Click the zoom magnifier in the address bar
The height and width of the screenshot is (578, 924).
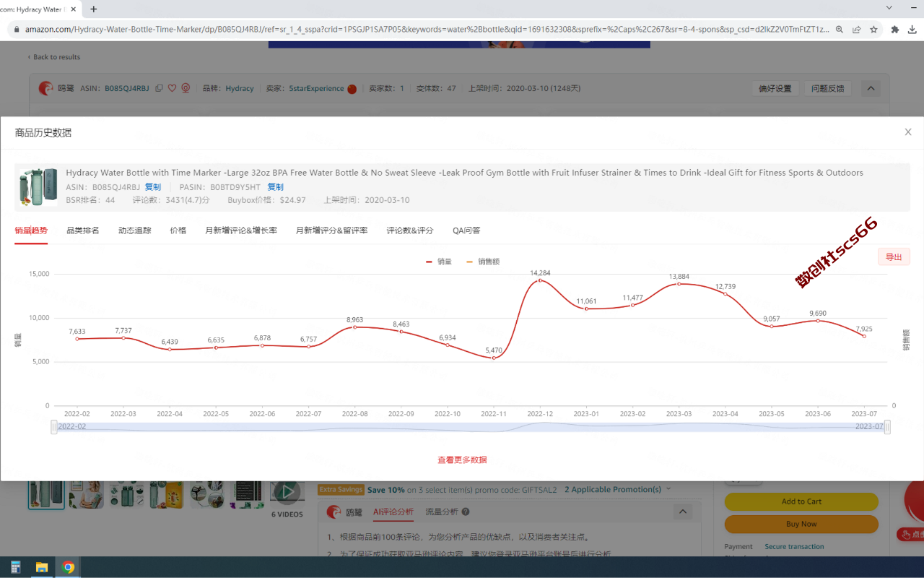[839, 30]
